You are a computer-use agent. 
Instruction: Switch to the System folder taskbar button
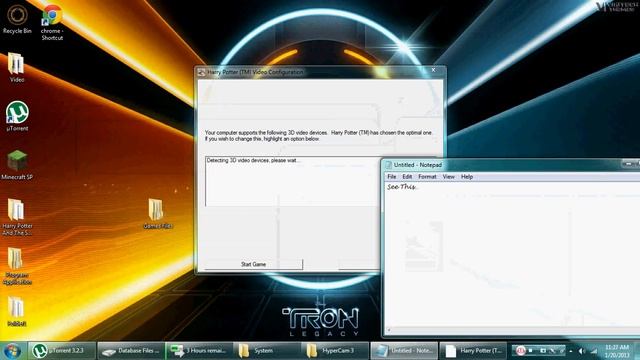click(x=268, y=351)
